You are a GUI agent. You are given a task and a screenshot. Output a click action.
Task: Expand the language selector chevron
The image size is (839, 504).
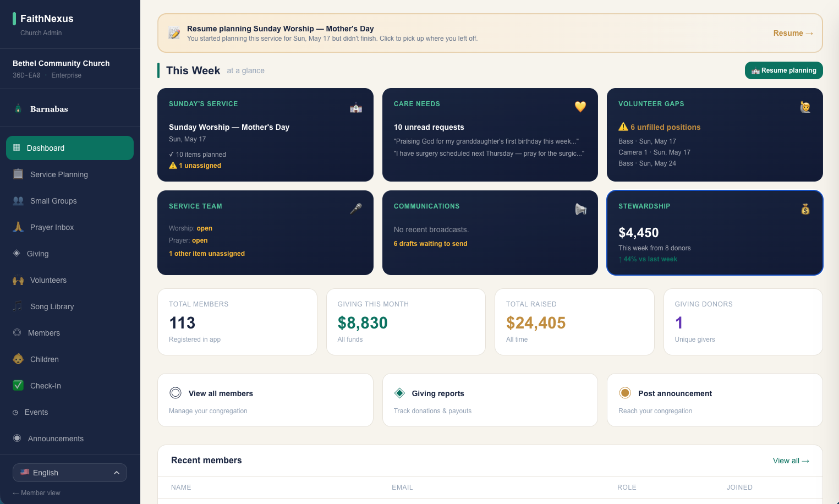[x=117, y=473]
